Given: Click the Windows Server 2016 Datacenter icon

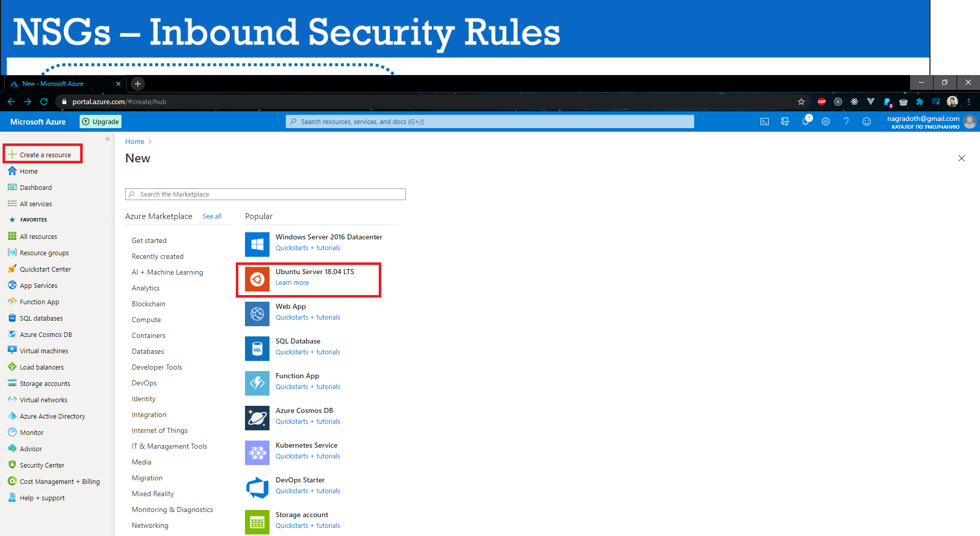Looking at the screenshot, I should pyautogui.click(x=257, y=245).
